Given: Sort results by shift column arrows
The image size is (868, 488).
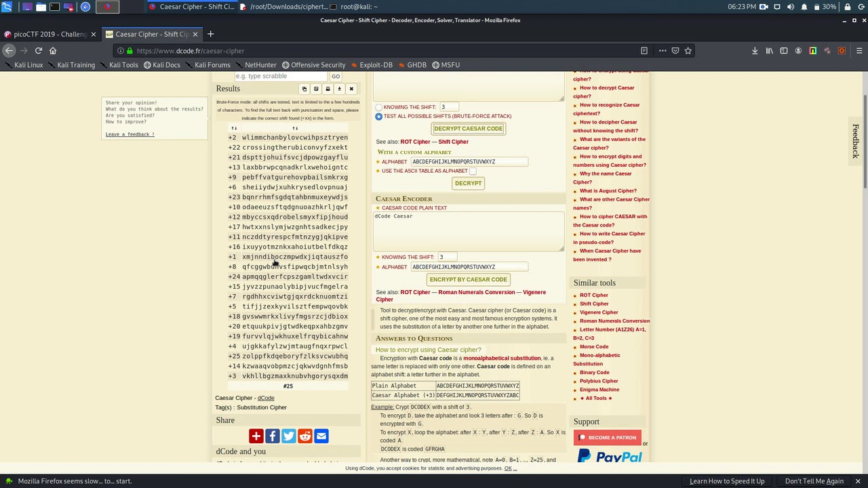Looking at the screenshot, I should (234, 128).
